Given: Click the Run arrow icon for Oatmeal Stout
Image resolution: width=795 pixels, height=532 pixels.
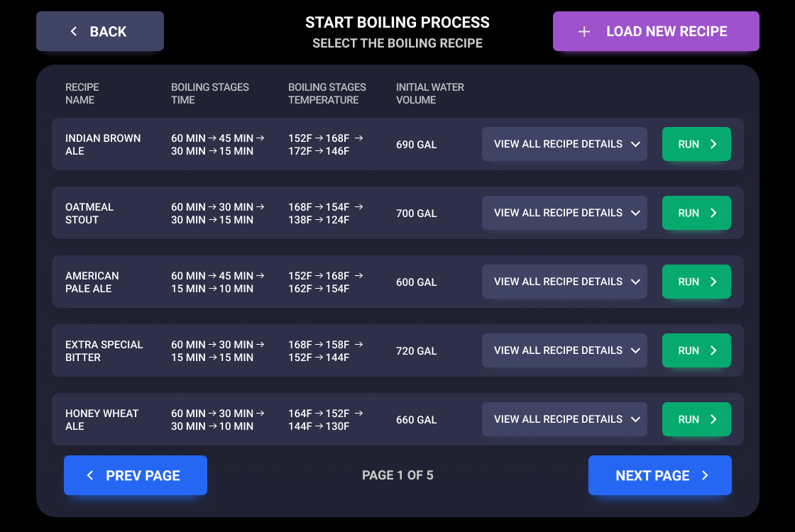Looking at the screenshot, I should 713,213.
